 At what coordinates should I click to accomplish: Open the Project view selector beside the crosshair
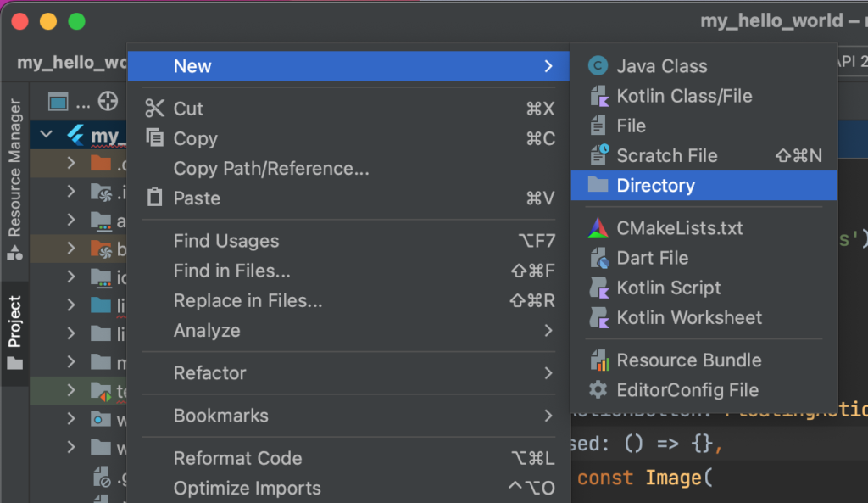point(69,103)
